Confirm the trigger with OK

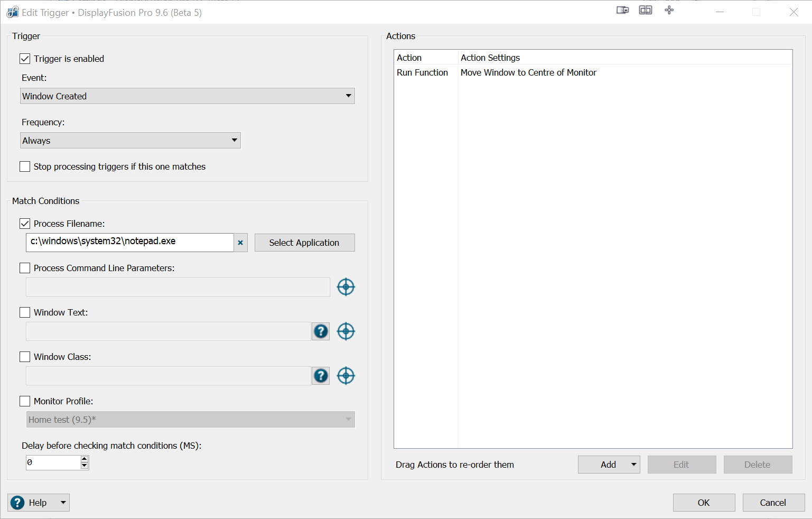pyautogui.click(x=704, y=503)
